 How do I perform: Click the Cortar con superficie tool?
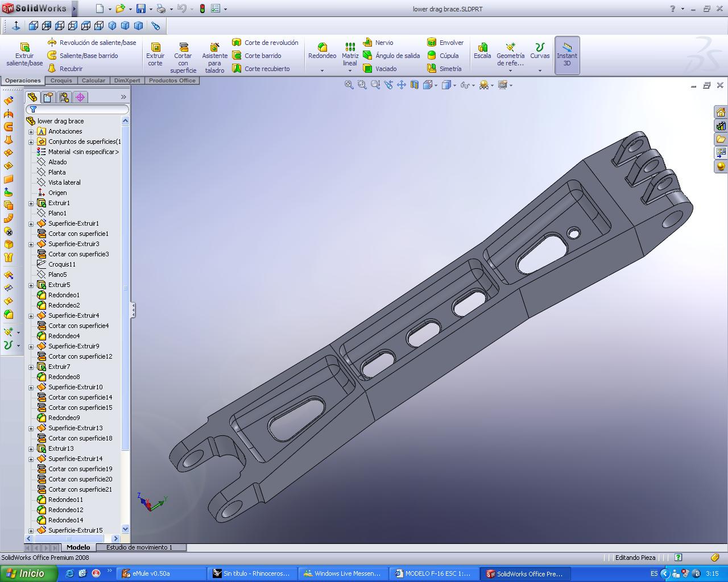pyautogui.click(x=183, y=56)
